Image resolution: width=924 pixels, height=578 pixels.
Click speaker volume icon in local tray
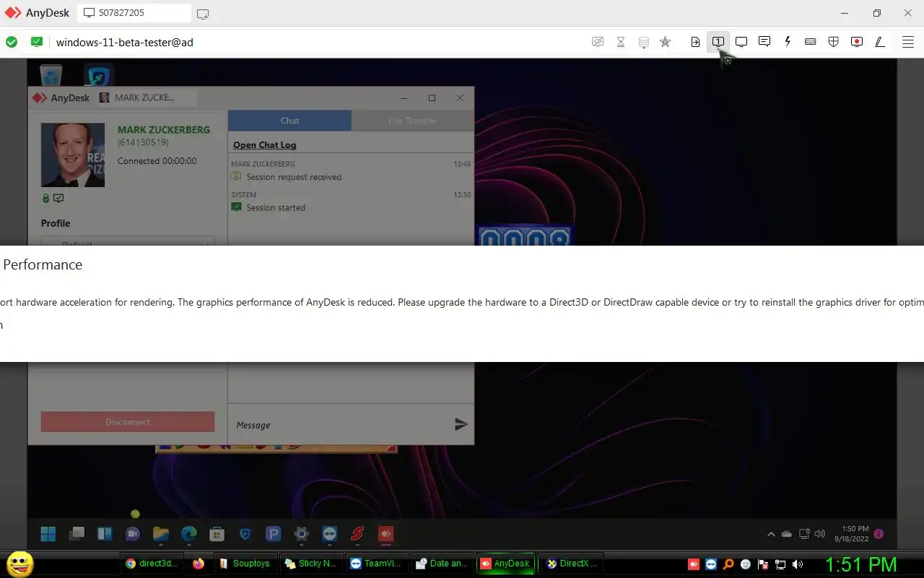click(798, 564)
